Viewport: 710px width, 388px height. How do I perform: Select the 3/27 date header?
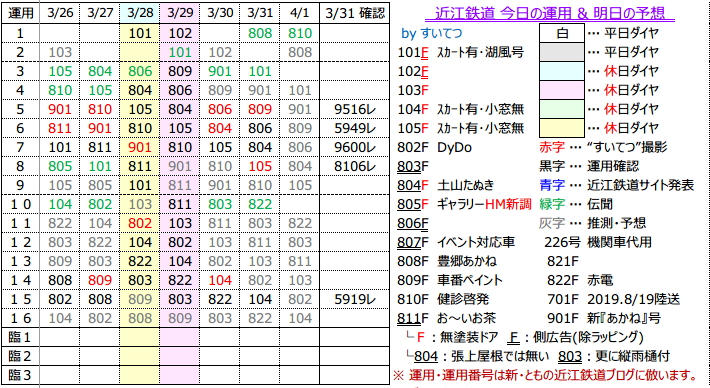(100, 13)
